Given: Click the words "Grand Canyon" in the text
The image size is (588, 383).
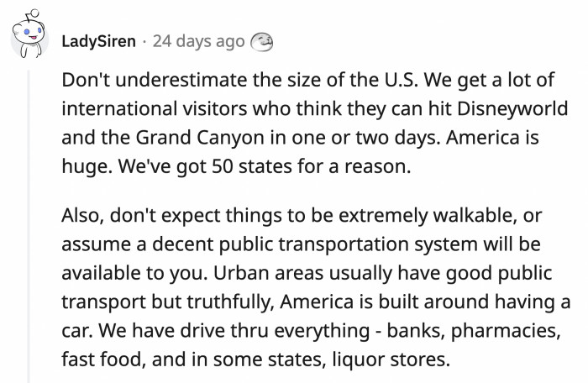Looking at the screenshot, I should [x=200, y=138].
